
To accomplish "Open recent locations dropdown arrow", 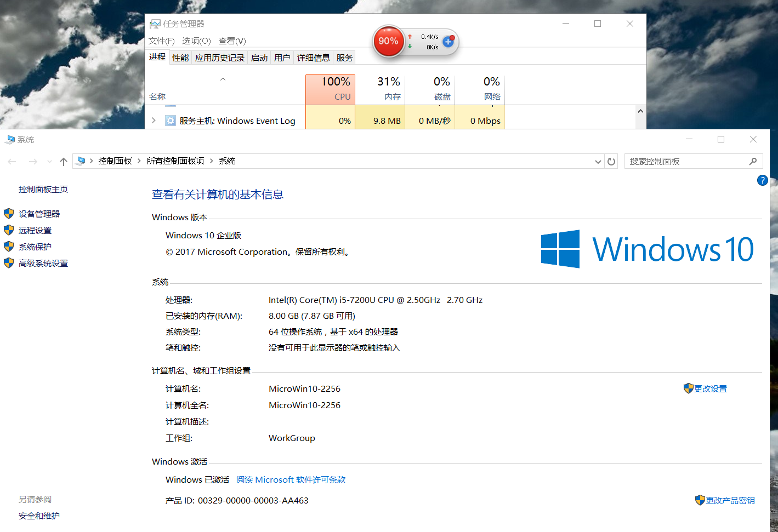I will pyautogui.click(x=49, y=162).
